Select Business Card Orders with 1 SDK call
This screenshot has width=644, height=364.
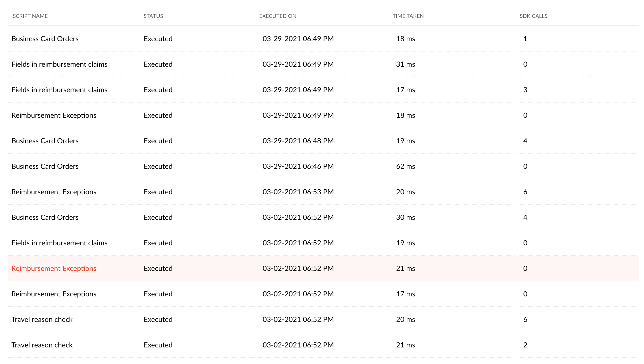[45, 39]
